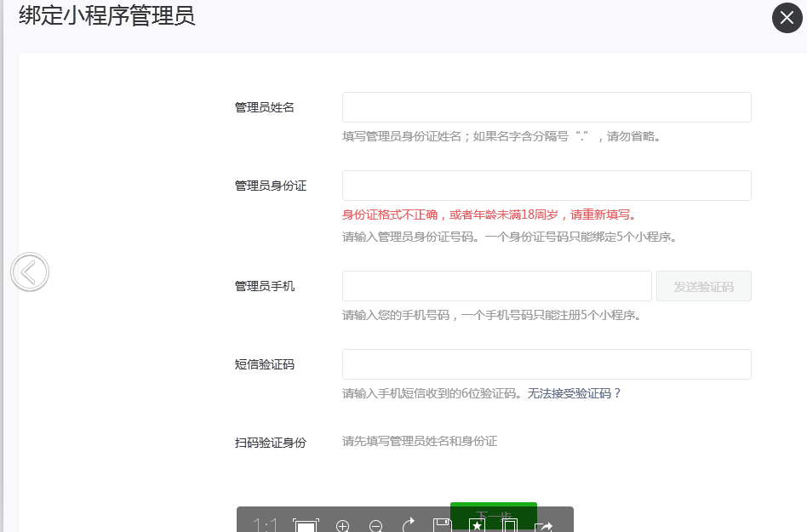The width and height of the screenshot is (807, 532).
Task: Rotate the image with the rotate arrow icon
Action: 409,525
